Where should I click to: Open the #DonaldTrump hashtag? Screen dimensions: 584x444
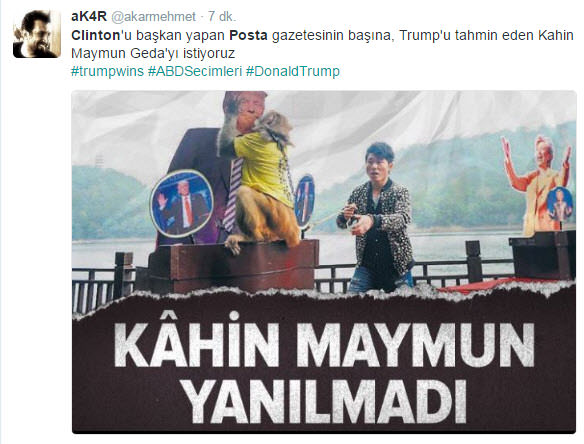coord(293,71)
